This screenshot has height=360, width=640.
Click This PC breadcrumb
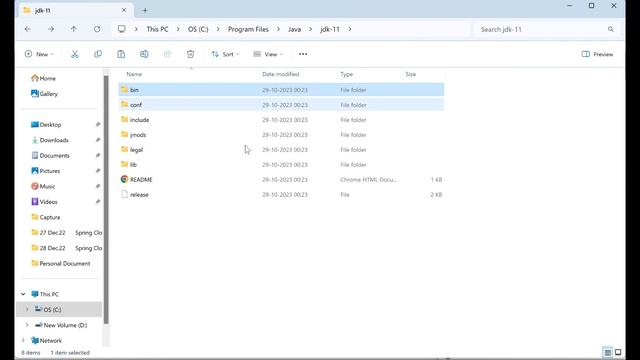tap(157, 29)
